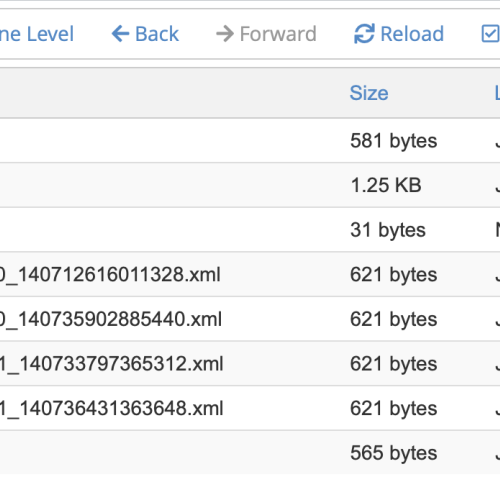This screenshot has height=500, width=500.
Task: Select file ending 140735902885440.xml
Action: [x=111, y=319]
